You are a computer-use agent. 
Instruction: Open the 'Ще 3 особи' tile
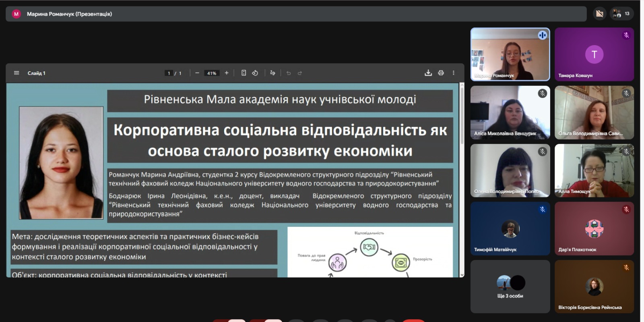510,287
